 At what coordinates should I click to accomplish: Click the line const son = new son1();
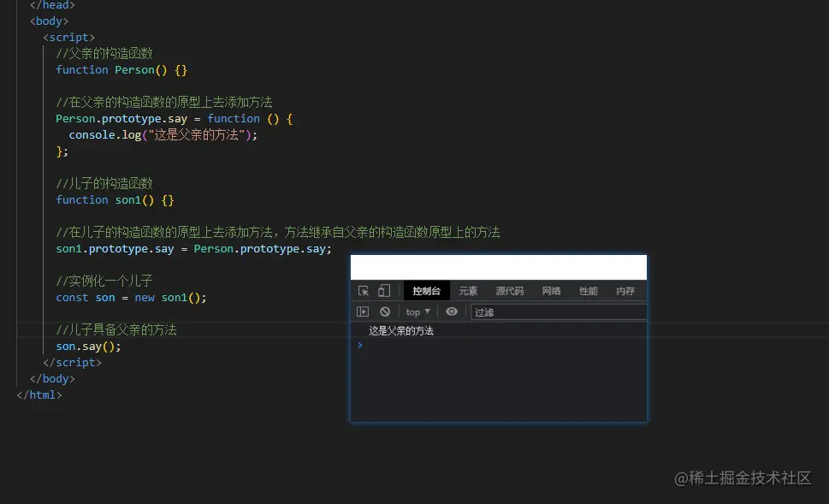pyautogui.click(x=131, y=297)
